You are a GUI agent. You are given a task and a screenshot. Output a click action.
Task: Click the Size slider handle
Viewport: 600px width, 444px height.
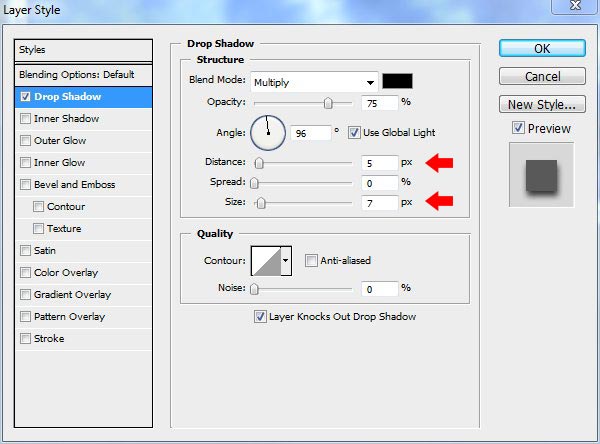[261, 203]
